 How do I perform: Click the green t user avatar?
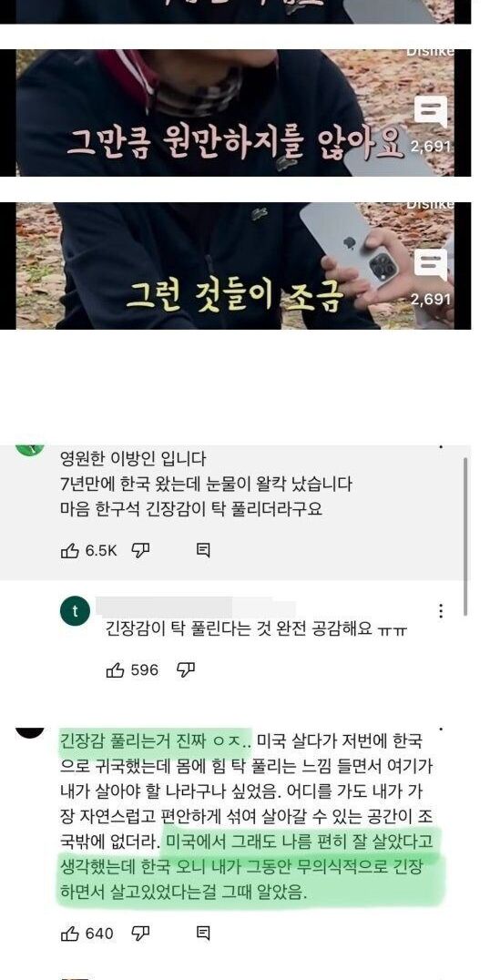75,612
